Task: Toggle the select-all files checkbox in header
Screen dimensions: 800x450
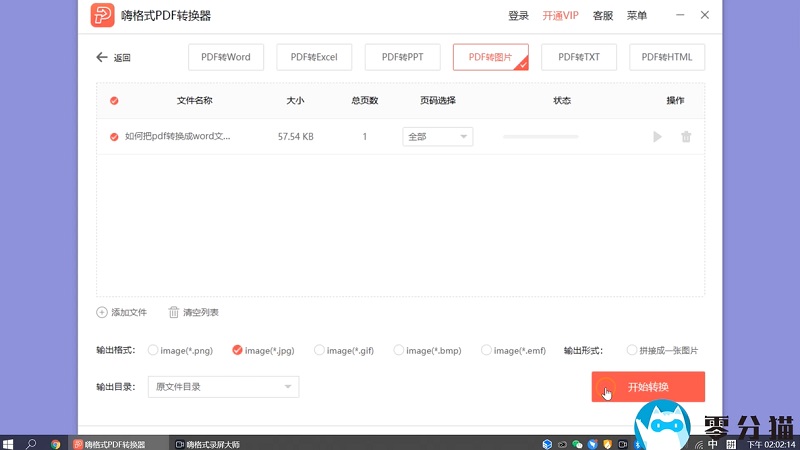Action: [114, 101]
